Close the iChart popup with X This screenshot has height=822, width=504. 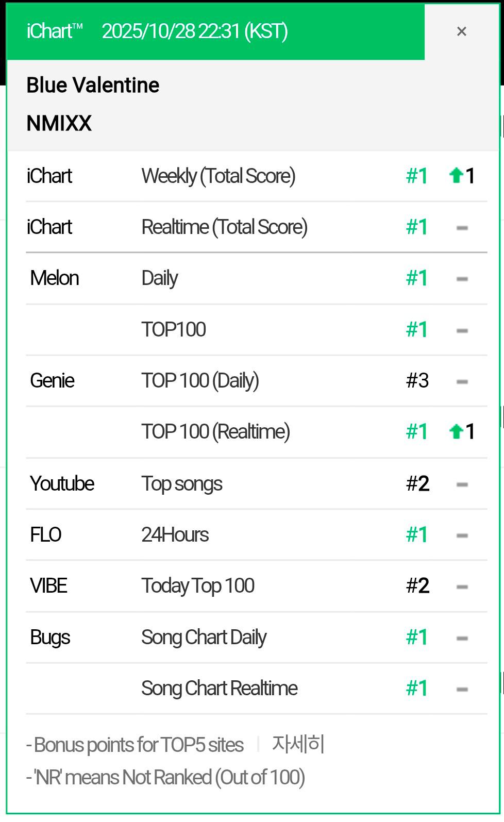click(461, 31)
